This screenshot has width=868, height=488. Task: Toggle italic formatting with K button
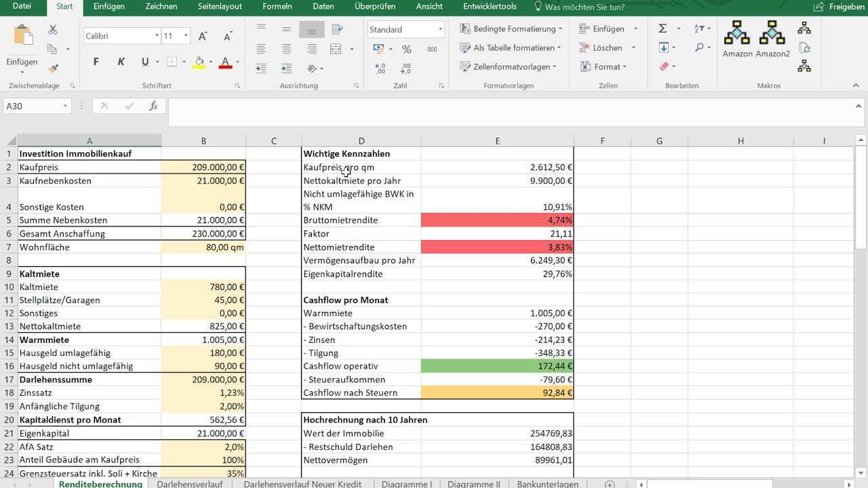point(121,62)
